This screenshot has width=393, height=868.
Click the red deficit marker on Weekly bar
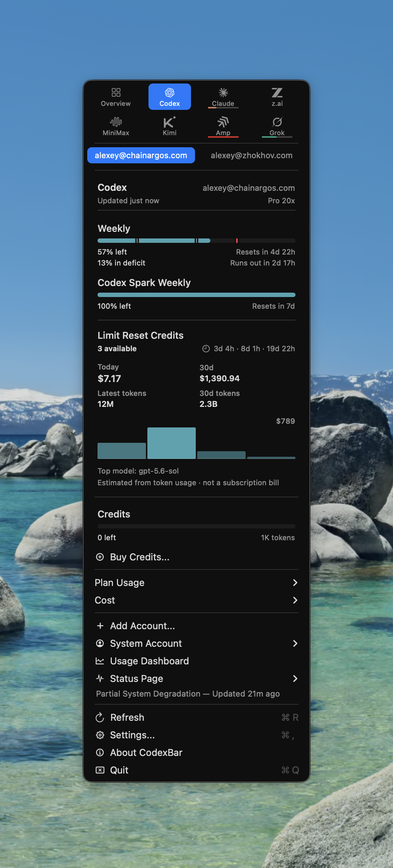(237, 241)
